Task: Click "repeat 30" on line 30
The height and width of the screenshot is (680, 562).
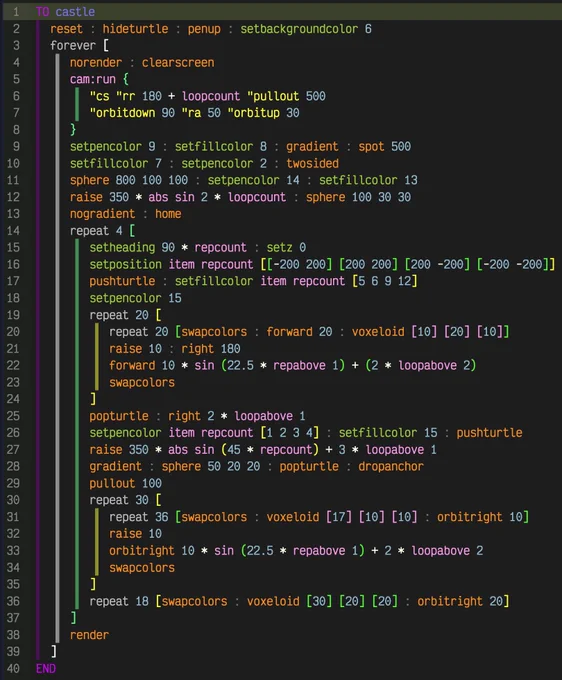Action: point(119,500)
